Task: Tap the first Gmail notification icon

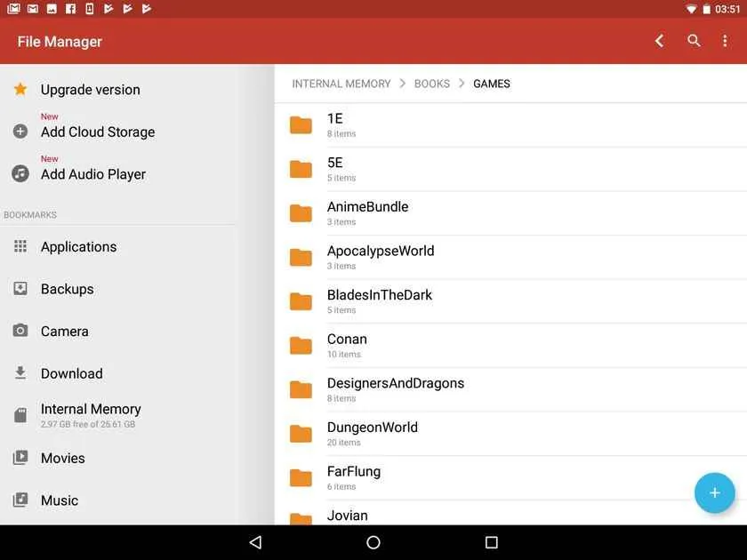Action: point(13,9)
